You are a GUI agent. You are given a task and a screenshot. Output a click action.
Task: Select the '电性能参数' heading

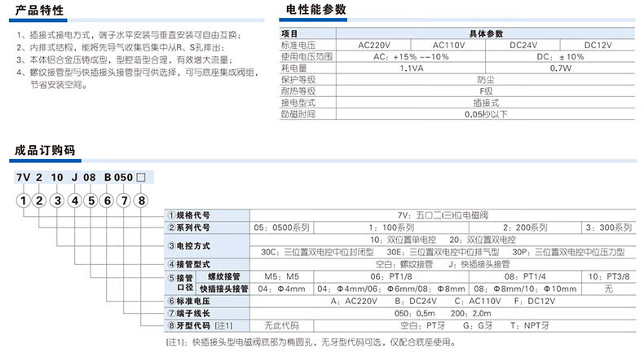[315, 10]
